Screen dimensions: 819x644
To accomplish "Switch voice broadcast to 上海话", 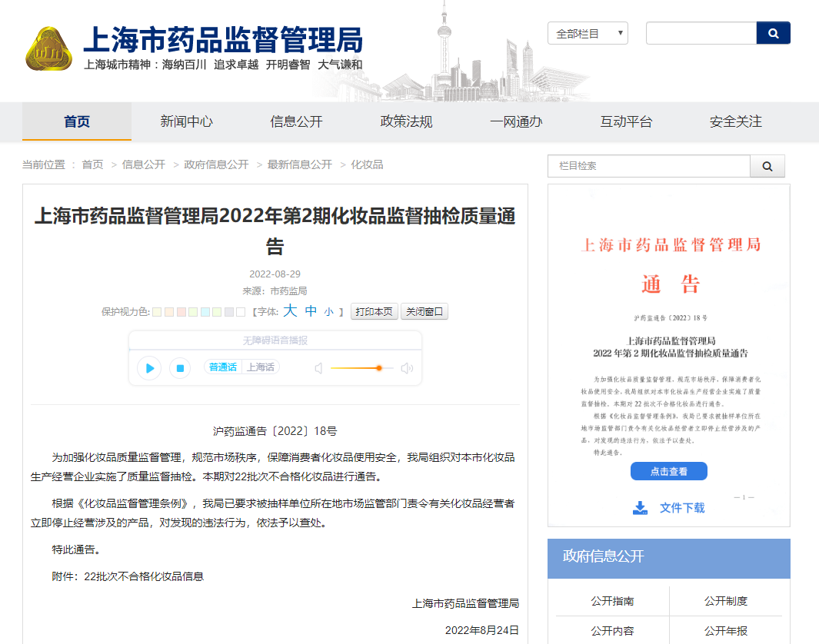I will [260, 367].
